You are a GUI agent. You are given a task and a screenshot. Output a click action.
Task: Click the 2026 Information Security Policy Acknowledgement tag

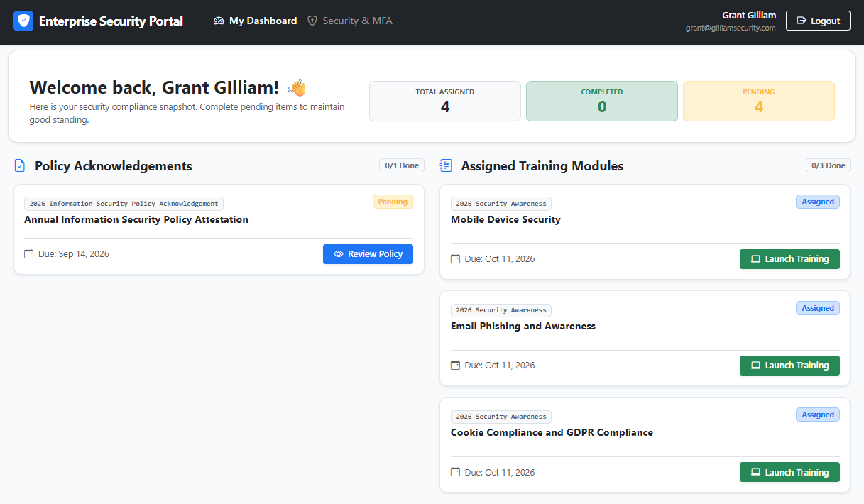(124, 204)
